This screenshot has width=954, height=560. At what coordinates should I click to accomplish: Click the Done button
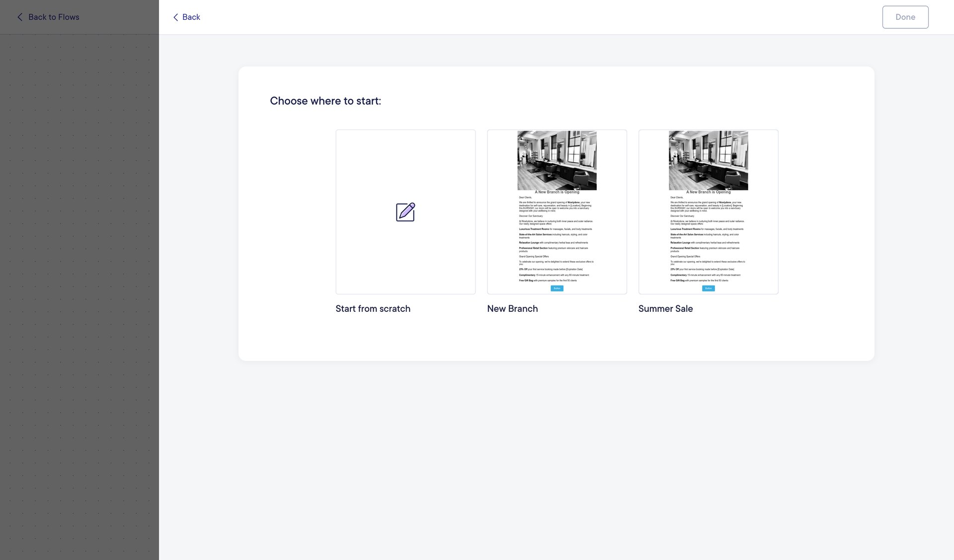pos(905,17)
